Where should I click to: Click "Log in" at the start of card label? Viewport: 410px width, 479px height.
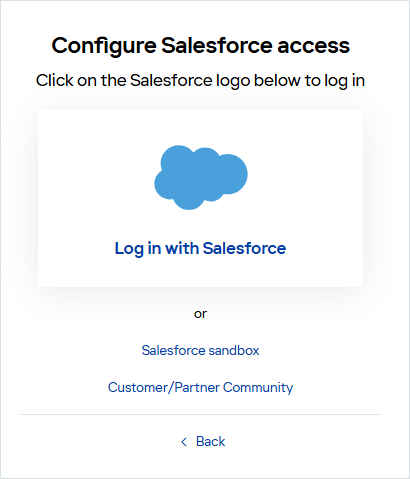click(x=138, y=249)
